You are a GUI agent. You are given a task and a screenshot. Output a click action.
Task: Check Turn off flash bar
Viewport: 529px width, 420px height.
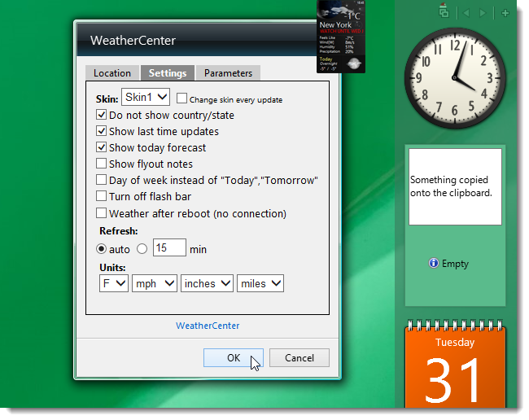tap(101, 196)
